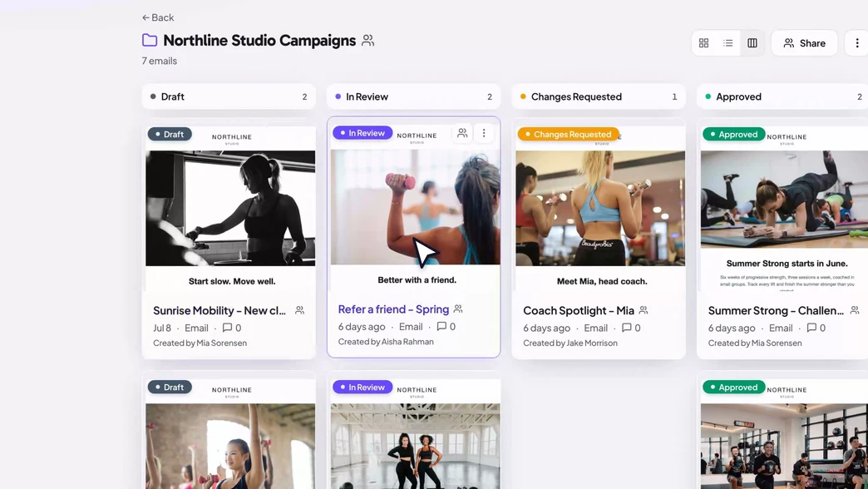Click the Draft column count 2
The width and height of the screenshot is (868, 489).
pos(304,97)
